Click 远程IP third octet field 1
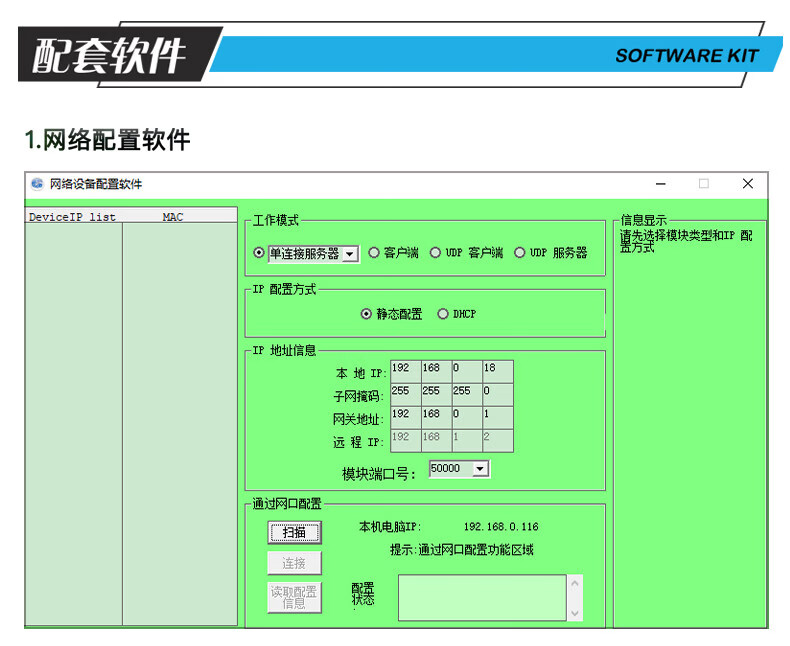790x646 pixels. pyautogui.click(x=467, y=441)
